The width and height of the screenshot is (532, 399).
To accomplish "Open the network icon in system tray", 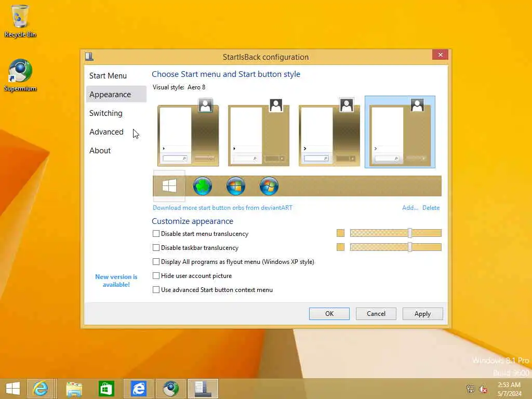I will coord(470,389).
